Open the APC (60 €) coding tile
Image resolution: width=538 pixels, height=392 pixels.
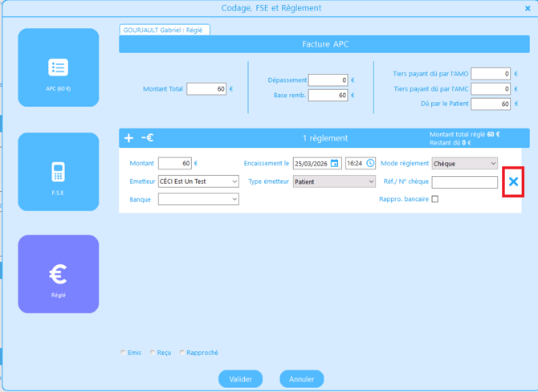[x=59, y=68]
